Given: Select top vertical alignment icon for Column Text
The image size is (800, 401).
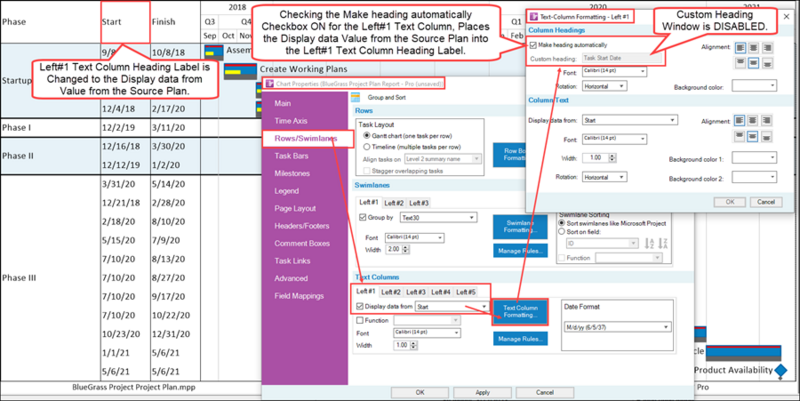Looking at the screenshot, I should click(x=740, y=136).
